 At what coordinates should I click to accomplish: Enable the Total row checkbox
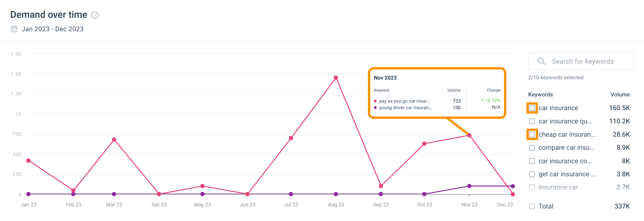click(532, 206)
